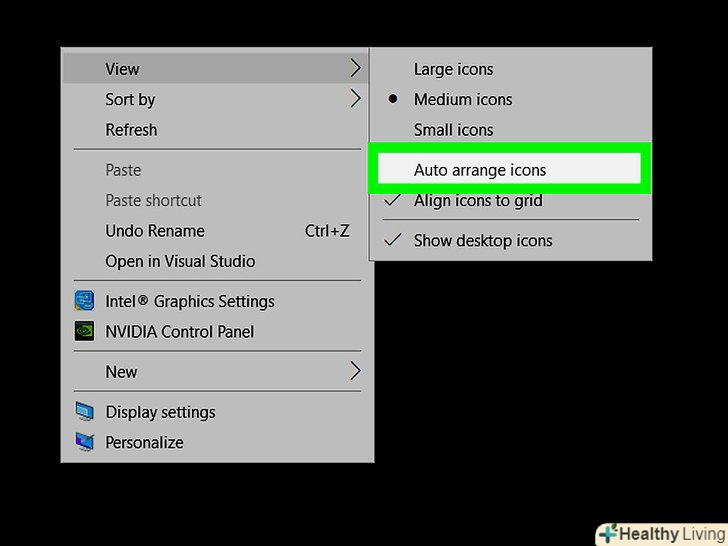The image size is (728, 546).
Task: Click the NVIDIA Control Panel icon
Action: click(85, 331)
